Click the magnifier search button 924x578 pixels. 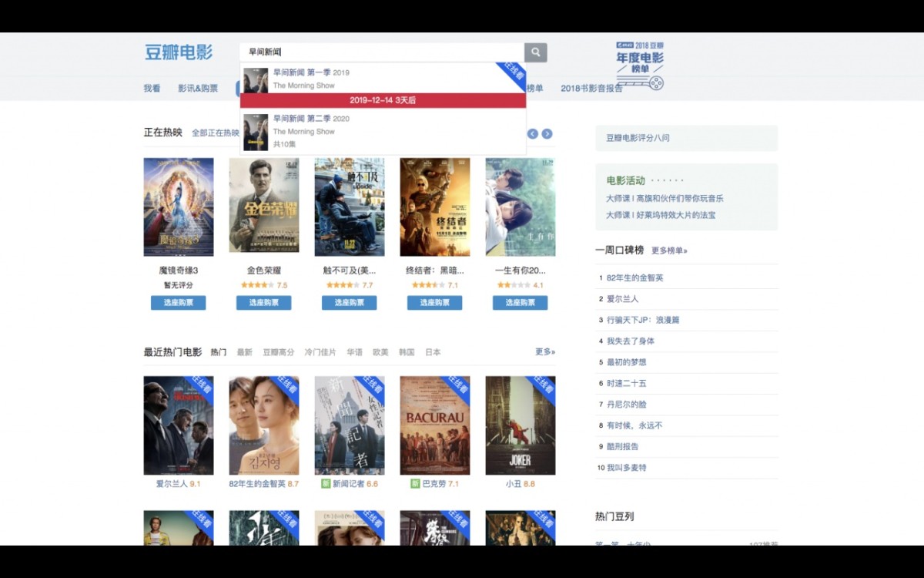click(536, 52)
